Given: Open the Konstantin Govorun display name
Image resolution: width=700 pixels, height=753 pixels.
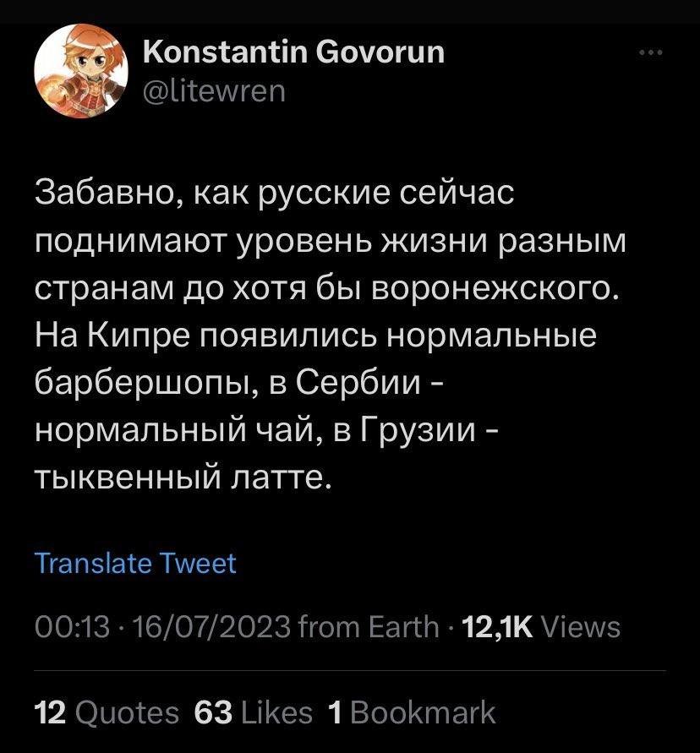Looking at the screenshot, I should click(294, 52).
